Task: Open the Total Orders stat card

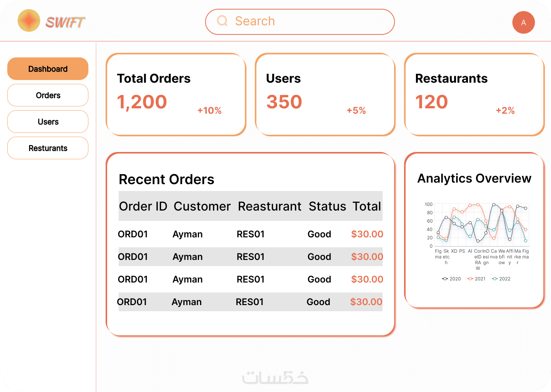Action: click(x=176, y=95)
